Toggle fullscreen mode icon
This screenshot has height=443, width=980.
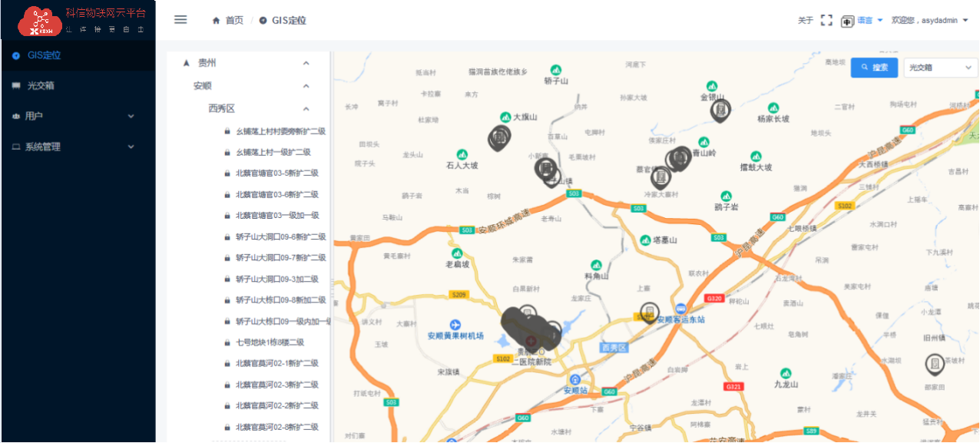click(826, 21)
